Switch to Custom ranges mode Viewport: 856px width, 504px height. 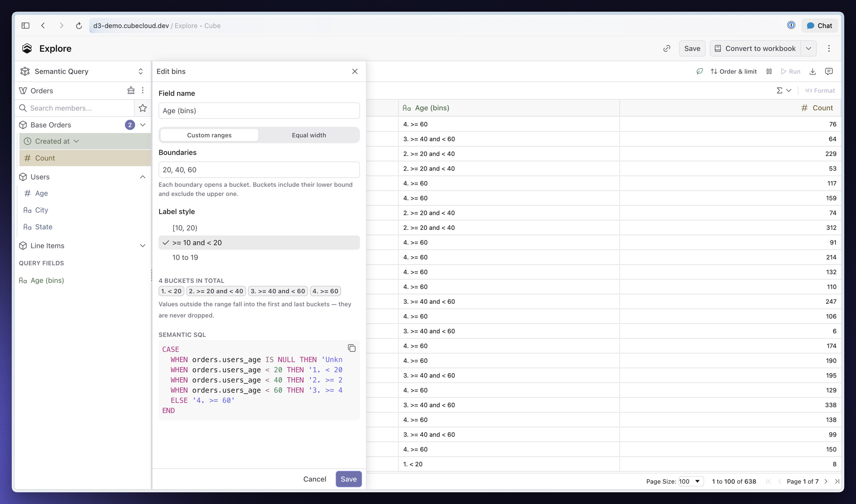[209, 135]
